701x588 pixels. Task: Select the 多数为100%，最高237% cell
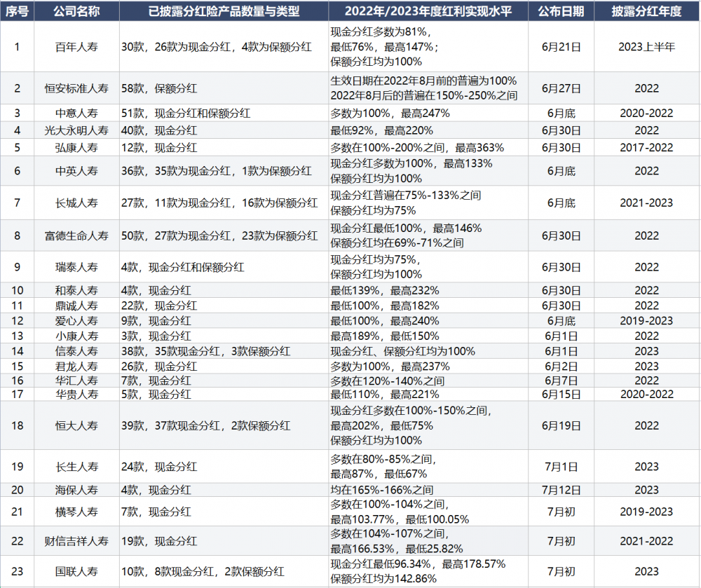[428, 367]
